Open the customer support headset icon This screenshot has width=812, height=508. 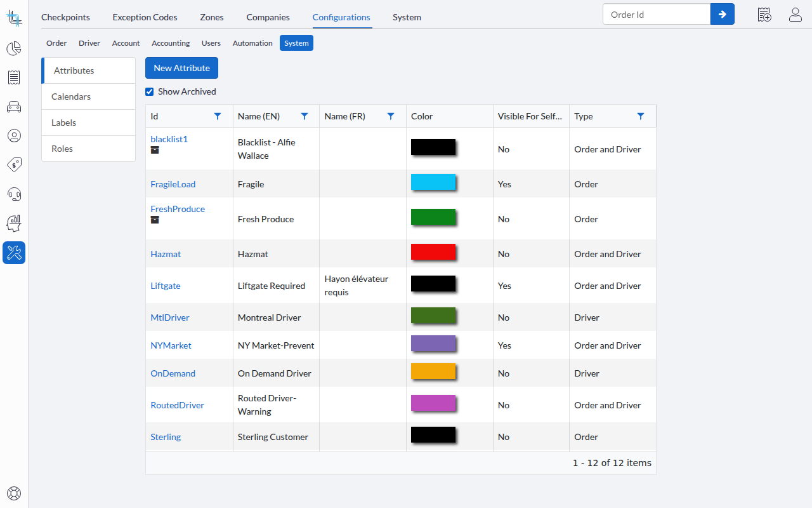(14, 194)
